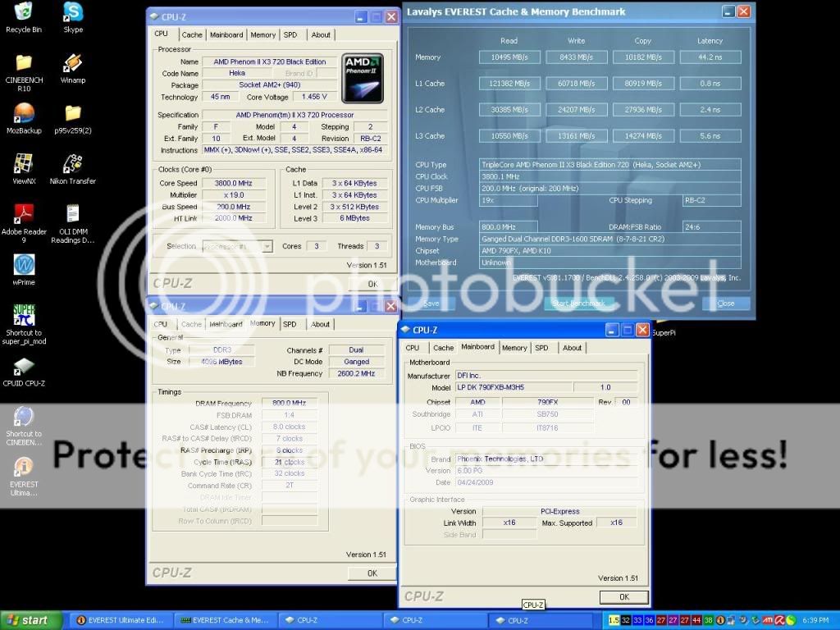Open the Windows start menu

[x=30, y=620]
